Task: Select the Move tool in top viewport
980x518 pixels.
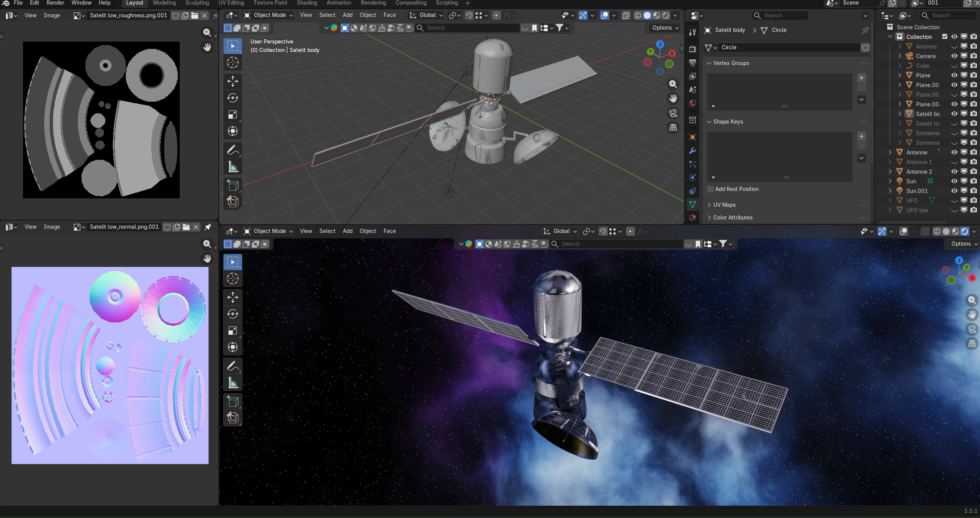Action: tap(232, 81)
